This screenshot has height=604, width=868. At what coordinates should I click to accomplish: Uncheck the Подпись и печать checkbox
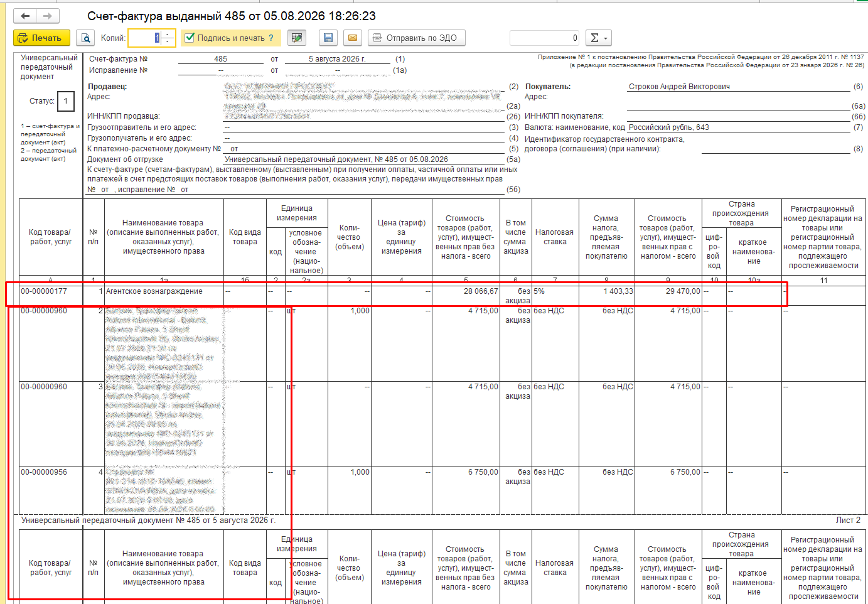190,38
